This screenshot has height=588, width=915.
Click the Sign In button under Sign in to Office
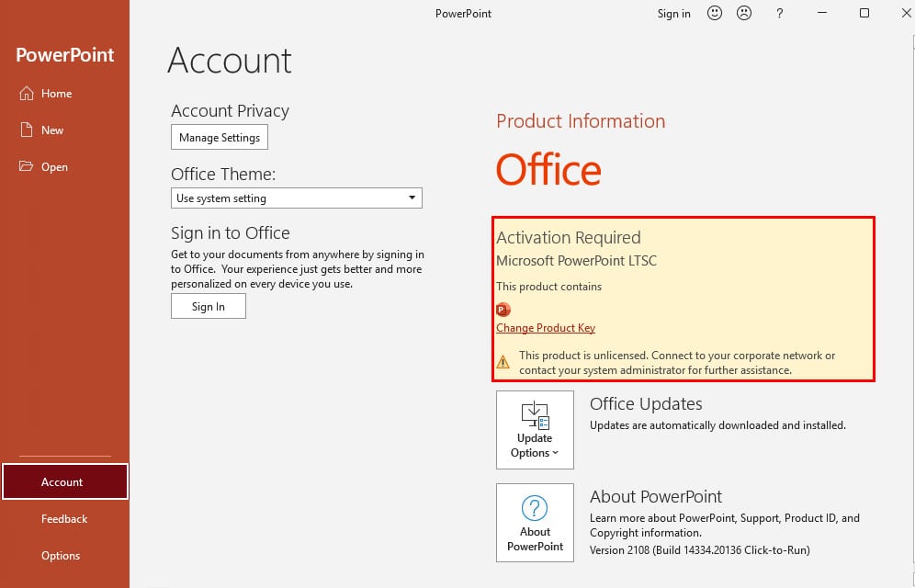[x=209, y=306]
